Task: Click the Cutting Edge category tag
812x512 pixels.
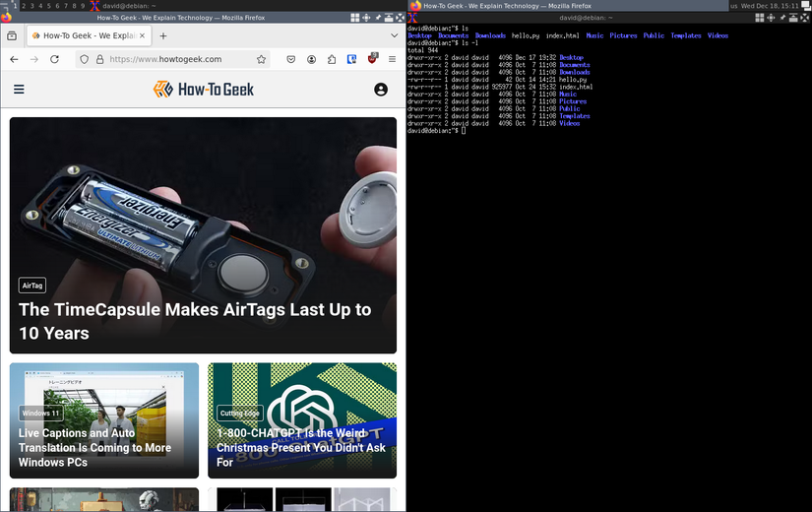Action: point(240,413)
